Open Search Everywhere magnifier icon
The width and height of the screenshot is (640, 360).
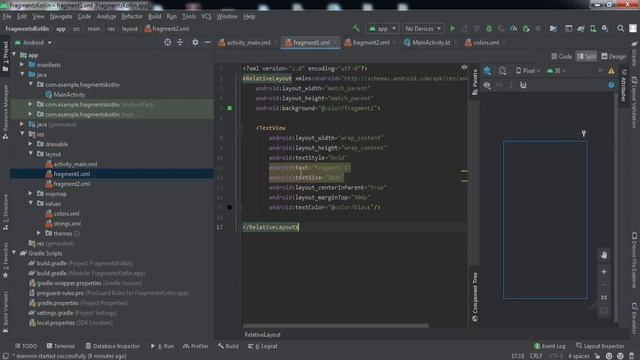620,29
